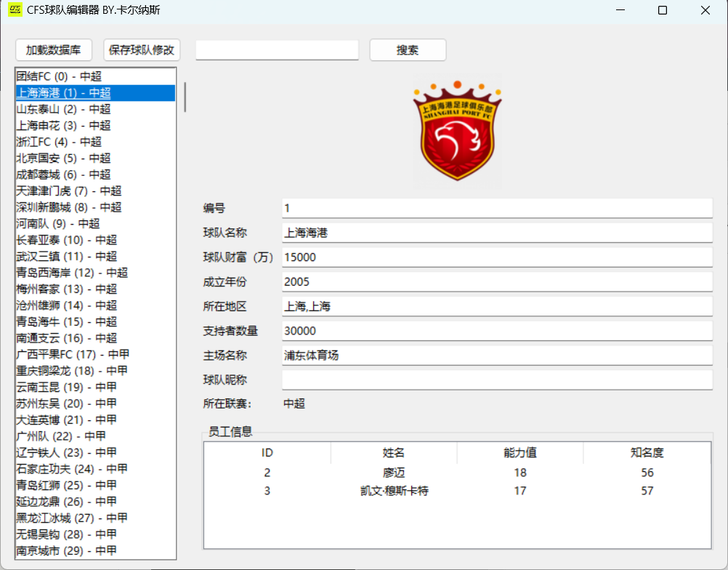Select 长春亚泰 (10) in team list
The height and width of the screenshot is (570, 728).
pos(96,240)
